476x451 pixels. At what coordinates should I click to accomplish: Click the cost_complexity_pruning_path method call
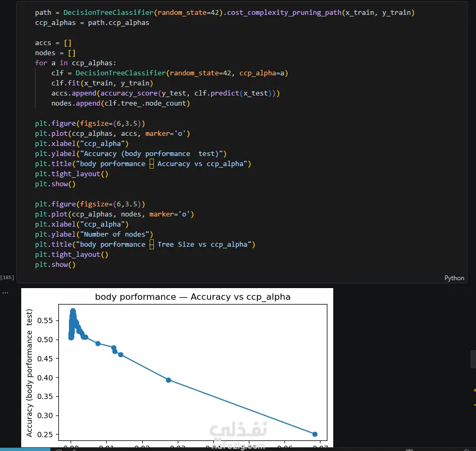point(284,12)
